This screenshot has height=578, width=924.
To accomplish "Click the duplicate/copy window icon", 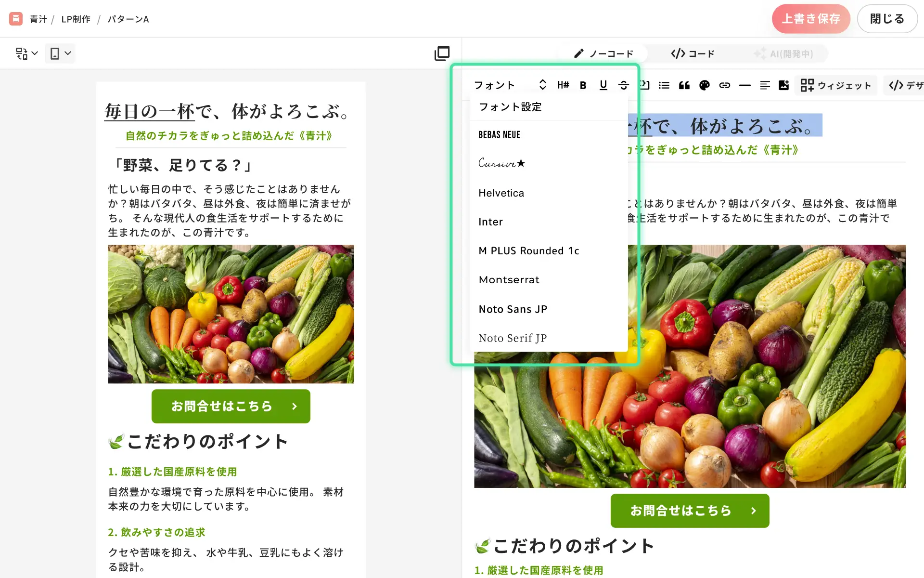I will click(x=442, y=53).
